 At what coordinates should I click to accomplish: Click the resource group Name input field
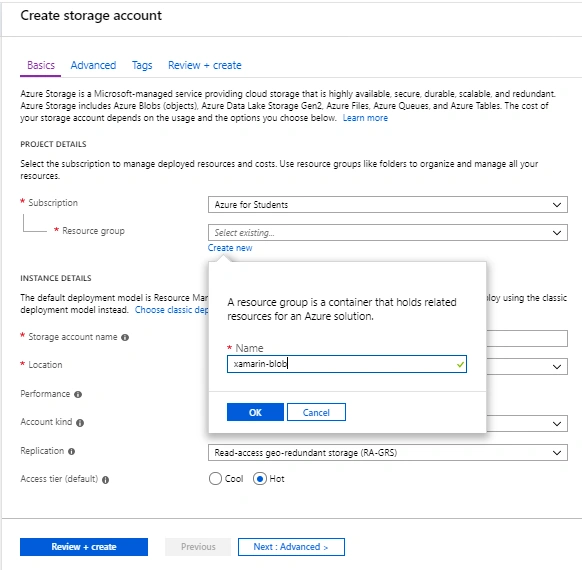347,364
